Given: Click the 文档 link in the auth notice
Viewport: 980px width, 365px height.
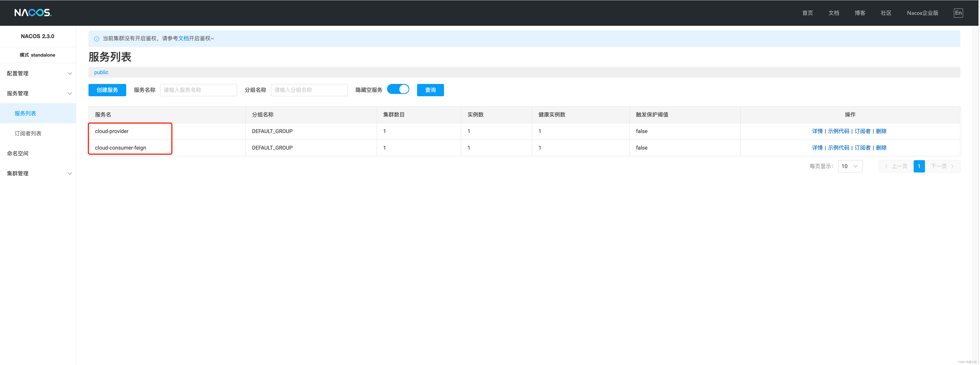Looking at the screenshot, I should point(183,39).
